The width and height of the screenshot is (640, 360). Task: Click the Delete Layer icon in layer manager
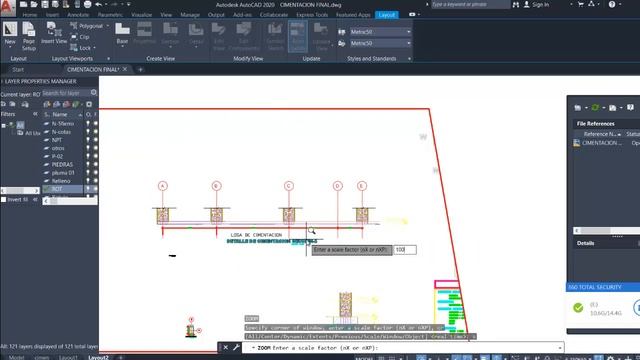(x=66, y=104)
